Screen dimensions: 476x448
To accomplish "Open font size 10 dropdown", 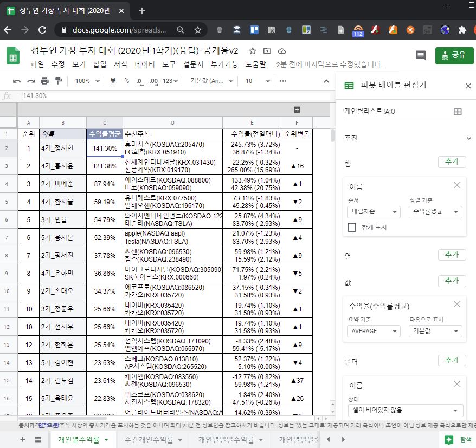I will coord(258,81).
